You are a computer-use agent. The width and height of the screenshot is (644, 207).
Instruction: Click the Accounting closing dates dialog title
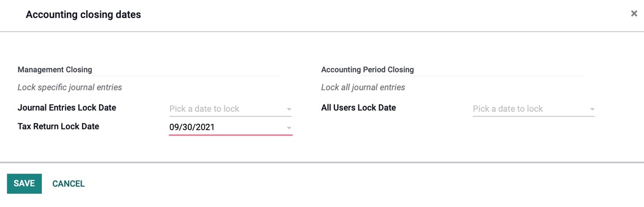[x=83, y=15]
